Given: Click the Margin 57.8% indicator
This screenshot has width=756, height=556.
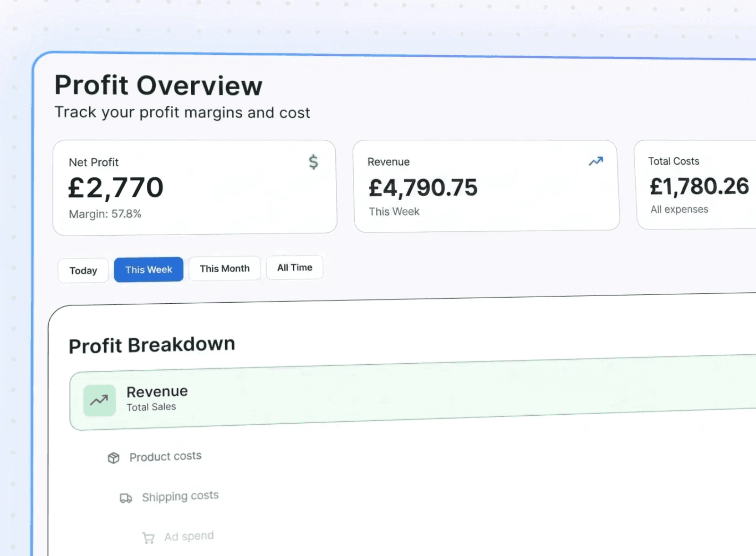Looking at the screenshot, I should [x=105, y=214].
